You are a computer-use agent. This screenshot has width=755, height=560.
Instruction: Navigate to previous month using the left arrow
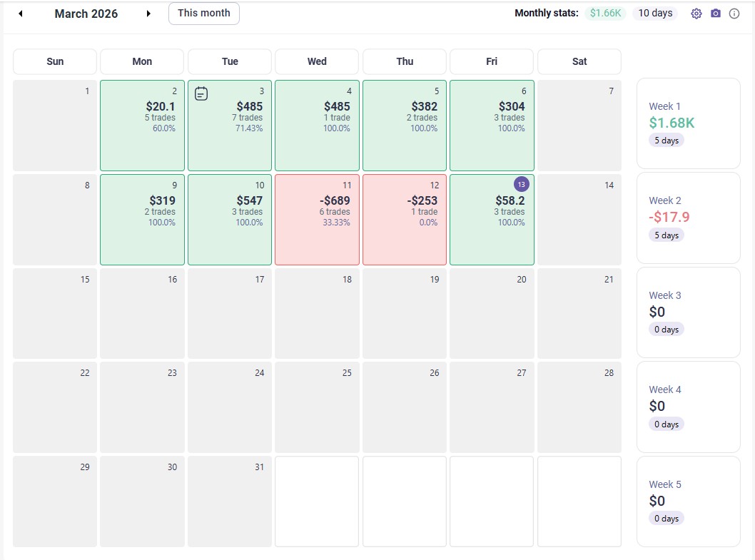tap(20, 13)
